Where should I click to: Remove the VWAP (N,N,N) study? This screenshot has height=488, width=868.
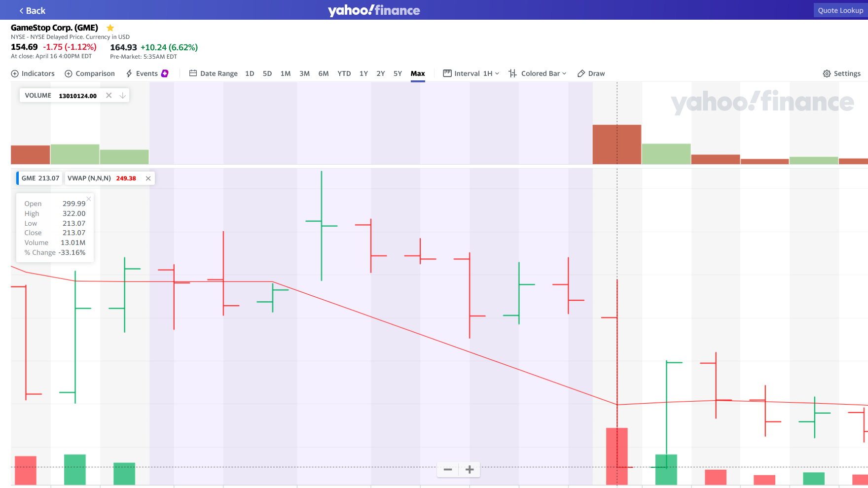point(148,178)
